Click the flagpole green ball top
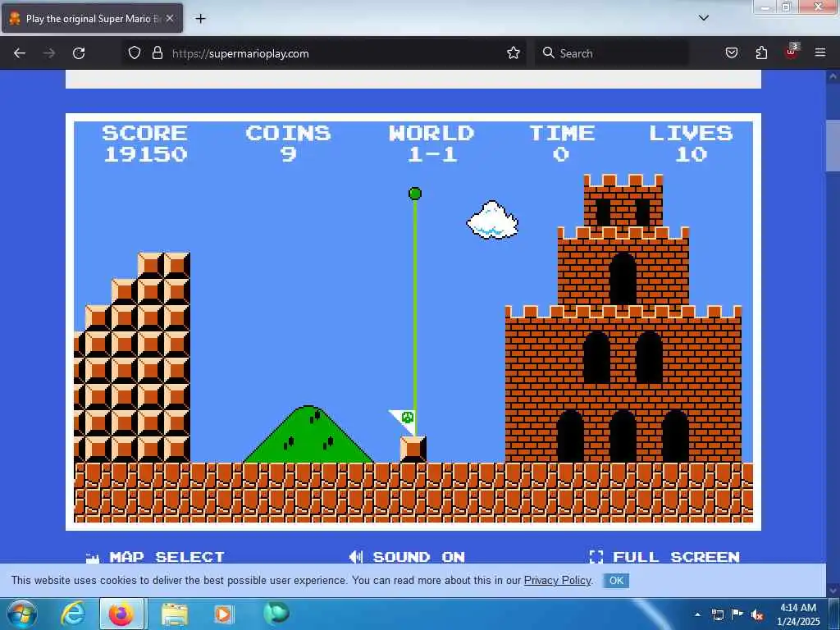The height and width of the screenshot is (630, 840). point(414,194)
